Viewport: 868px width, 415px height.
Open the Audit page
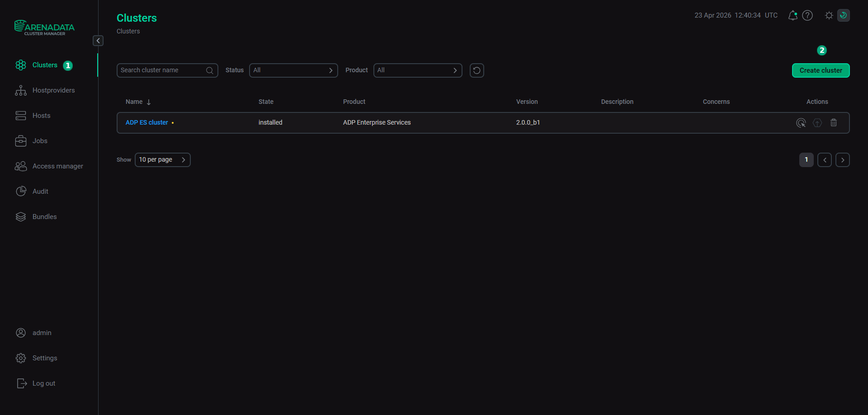40,191
